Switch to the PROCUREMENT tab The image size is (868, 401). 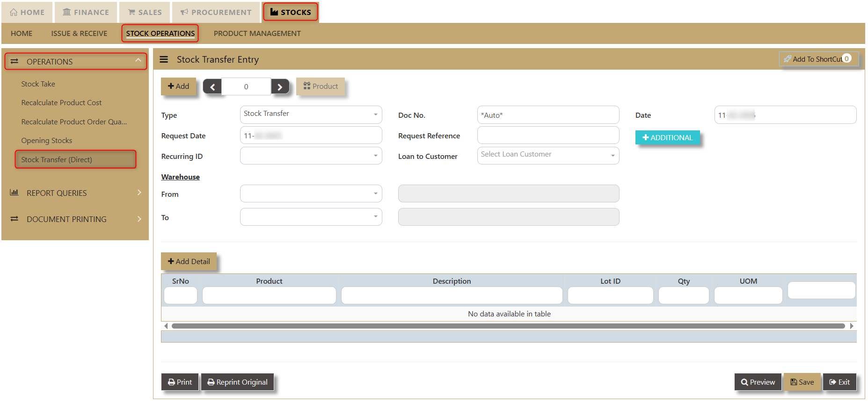pos(216,12)
